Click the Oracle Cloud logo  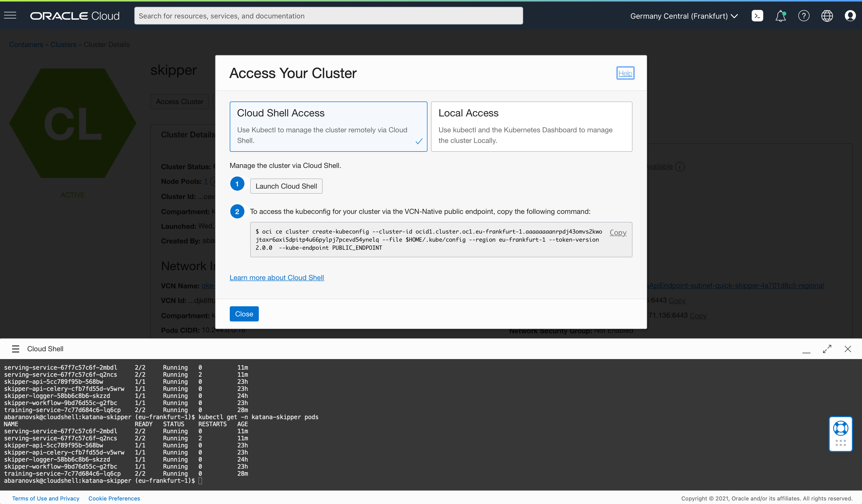click(75, 16)
